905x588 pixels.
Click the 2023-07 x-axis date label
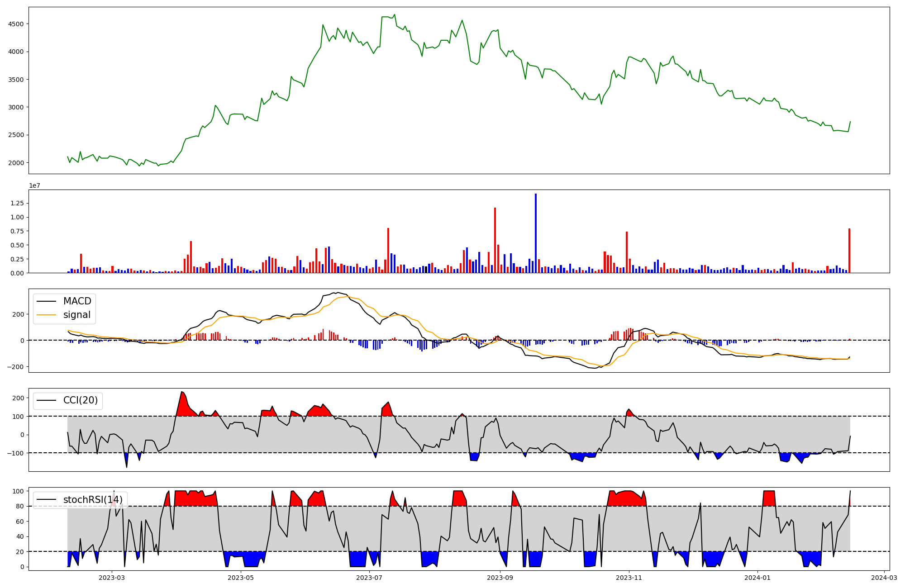(x=370, y=577)
